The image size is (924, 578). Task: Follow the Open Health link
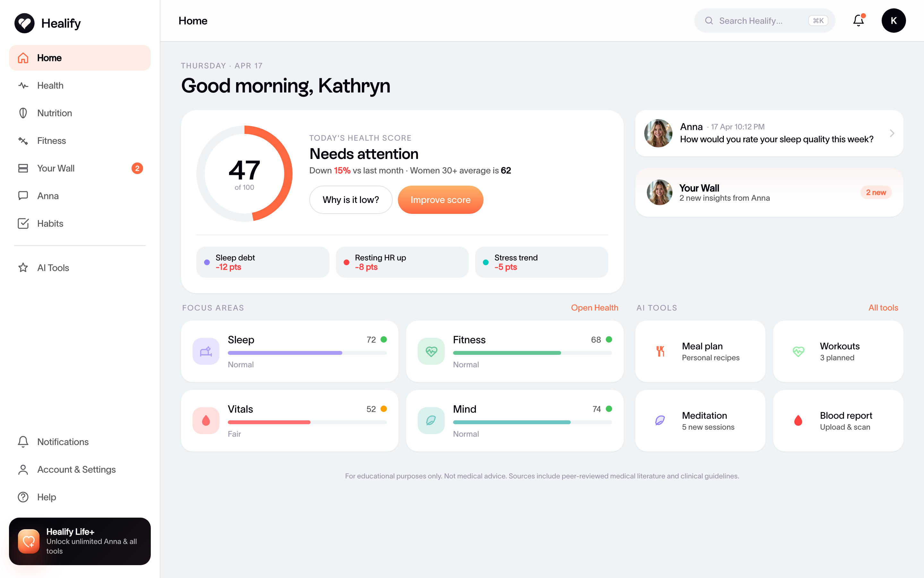[595, 308]
